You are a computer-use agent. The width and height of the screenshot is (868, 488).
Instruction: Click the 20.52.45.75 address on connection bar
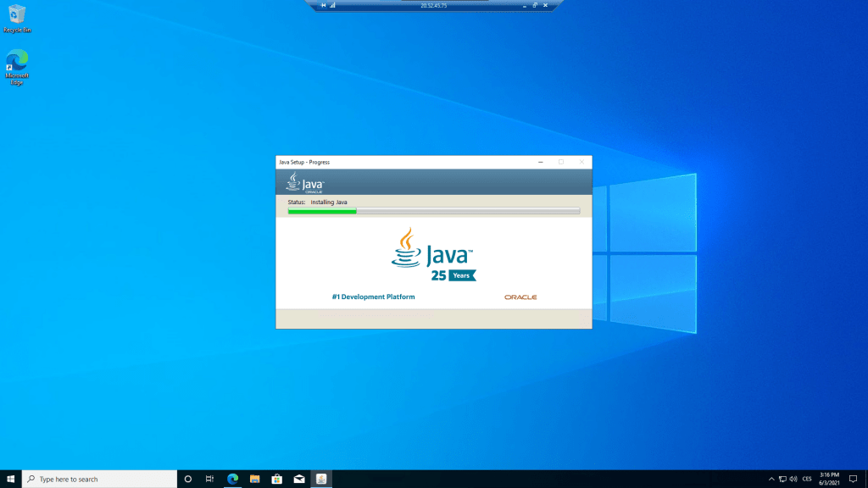coord(433,6)
